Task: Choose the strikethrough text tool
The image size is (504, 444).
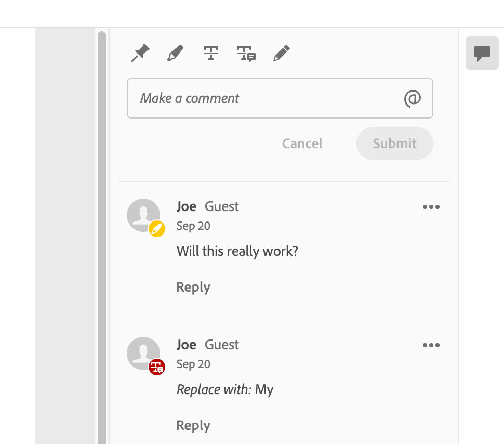Action: click(210, 53)
